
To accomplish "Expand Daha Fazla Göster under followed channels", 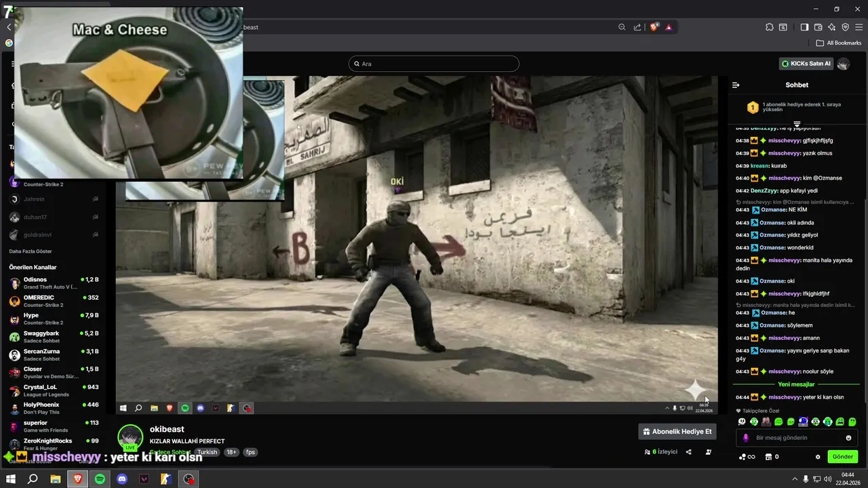I will tap(31, 251).
